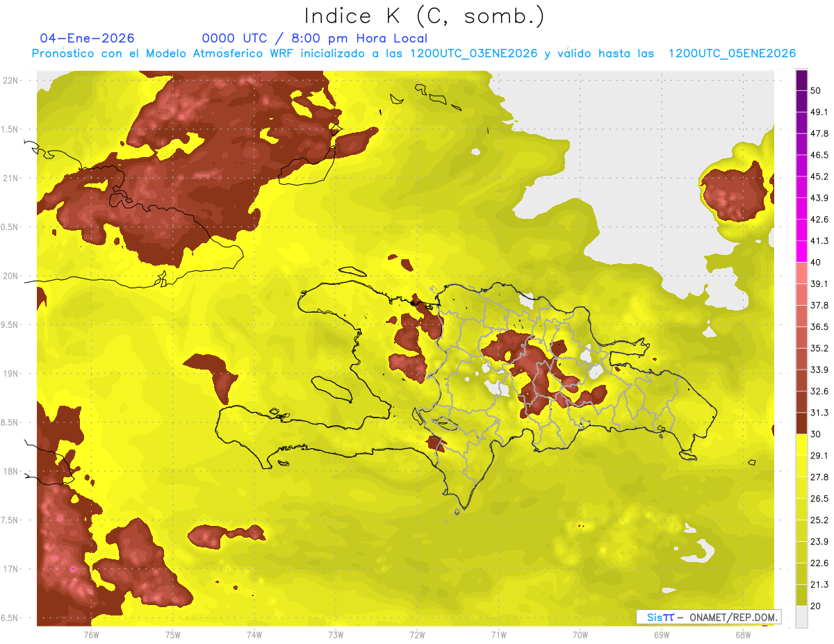Click "1200UTC_05ENE2026" valid-until time in subtitle
The width and height of the screenshot is (834, 644).
[732, 53]
